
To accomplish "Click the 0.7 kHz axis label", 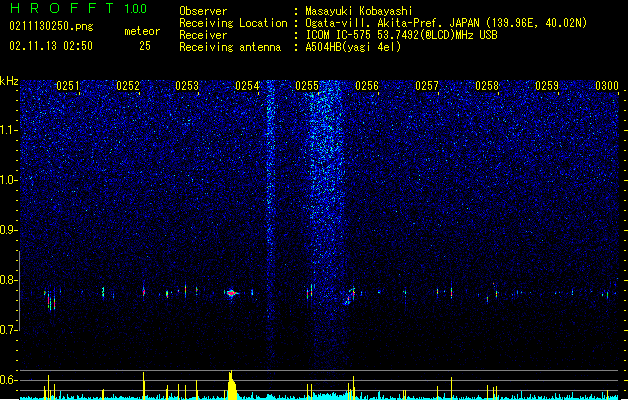I will click(x=9, y=330).
